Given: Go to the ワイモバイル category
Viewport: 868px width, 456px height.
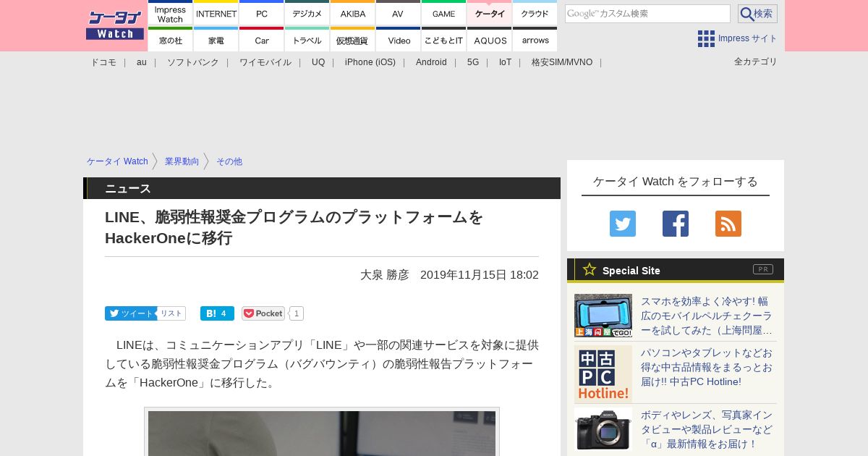Looking at the screenshot, I should 265,62.
